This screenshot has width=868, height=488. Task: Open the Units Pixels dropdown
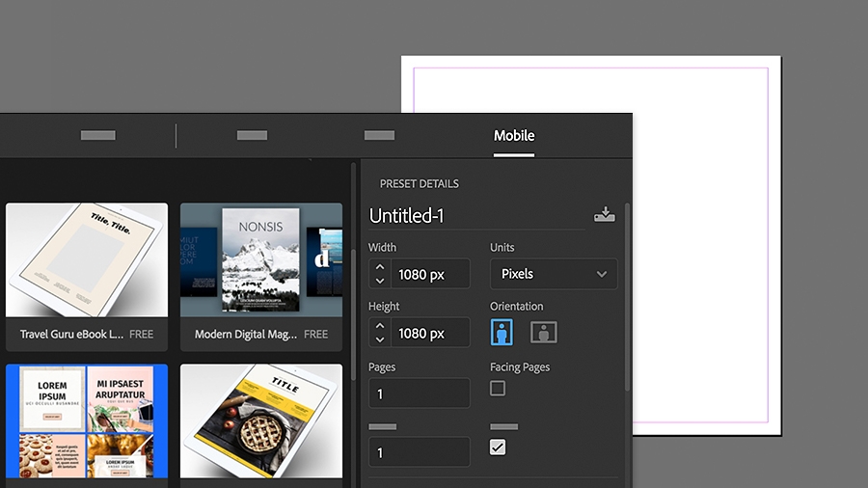(554, 274)
